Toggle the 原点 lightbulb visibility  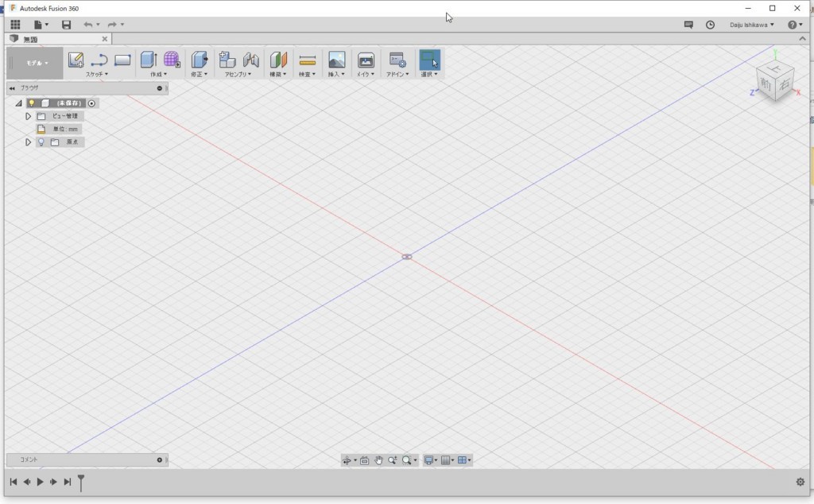tap(41, 142)
